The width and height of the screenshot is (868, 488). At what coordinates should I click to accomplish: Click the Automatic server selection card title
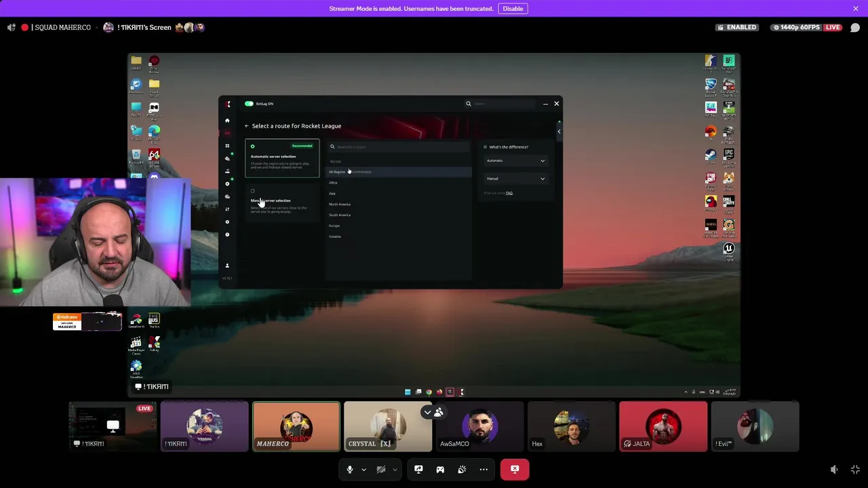pyautogui.click(x=273, y=157)
